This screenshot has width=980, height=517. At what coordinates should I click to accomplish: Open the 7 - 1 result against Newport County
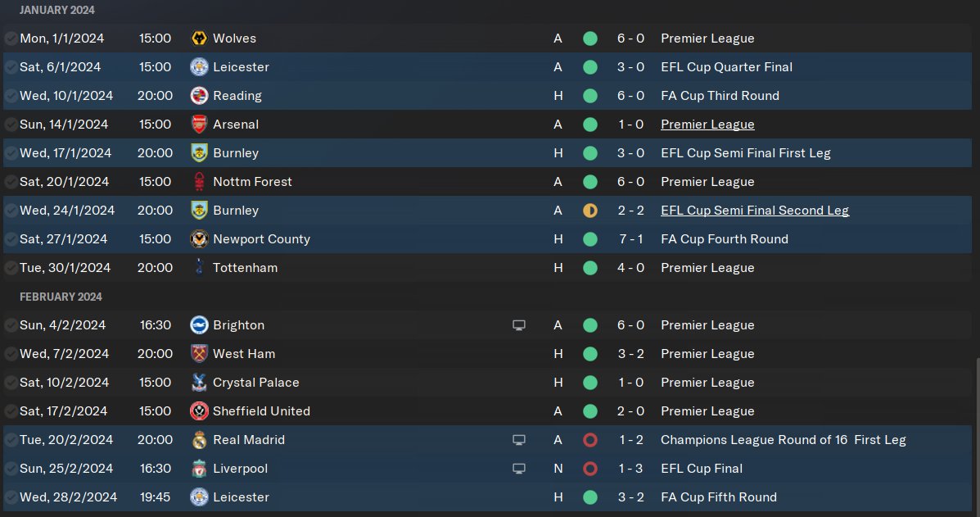[630, 239]
